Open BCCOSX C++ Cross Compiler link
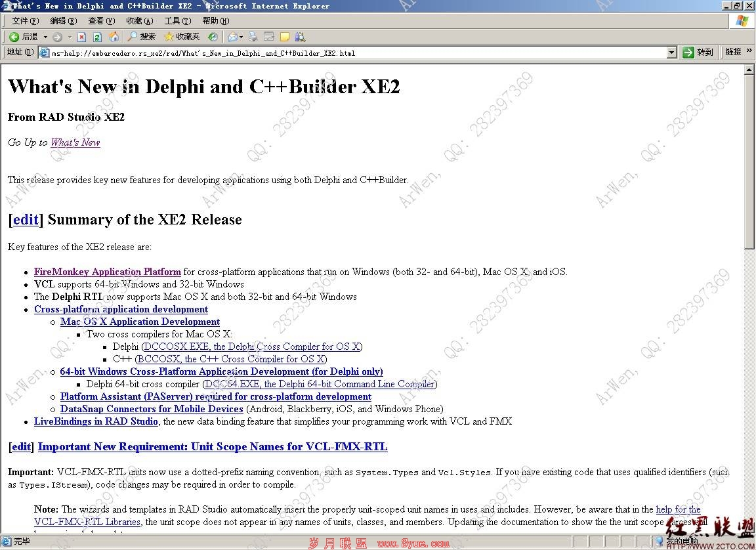 click(x=231, y=359)
